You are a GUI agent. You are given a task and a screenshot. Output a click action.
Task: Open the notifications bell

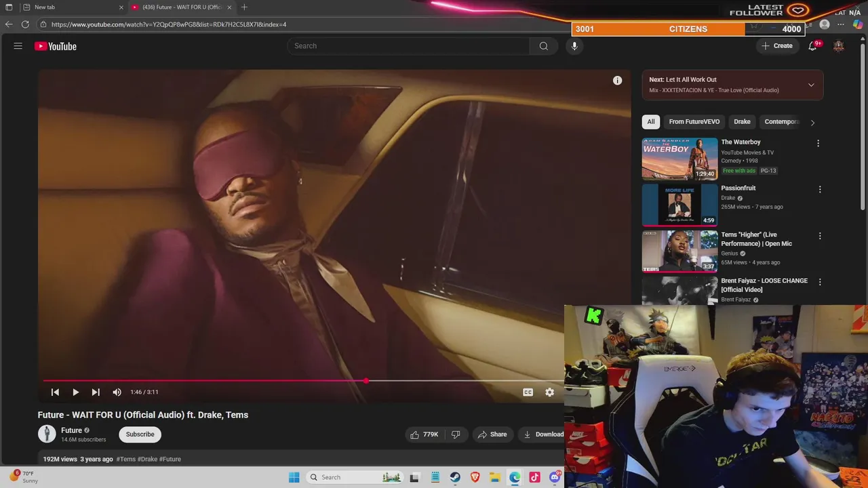pos(812,46)
